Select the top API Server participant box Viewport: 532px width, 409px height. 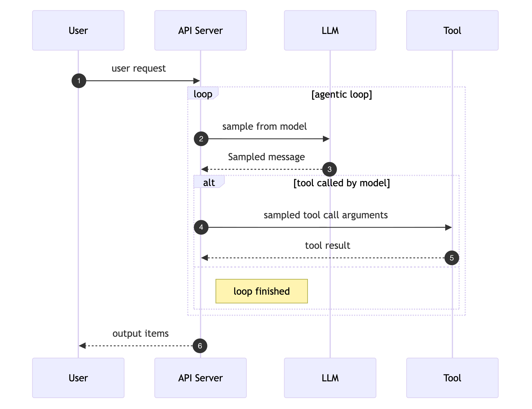200,30
